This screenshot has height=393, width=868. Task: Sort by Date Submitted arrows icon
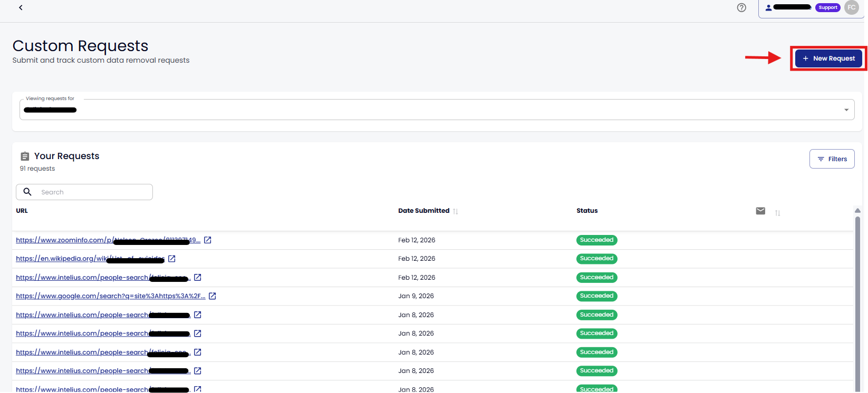456,211
